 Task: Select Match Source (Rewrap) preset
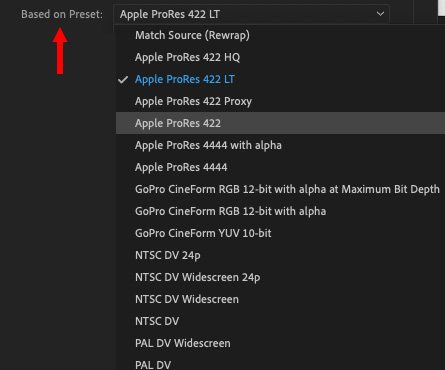(280, 35)
